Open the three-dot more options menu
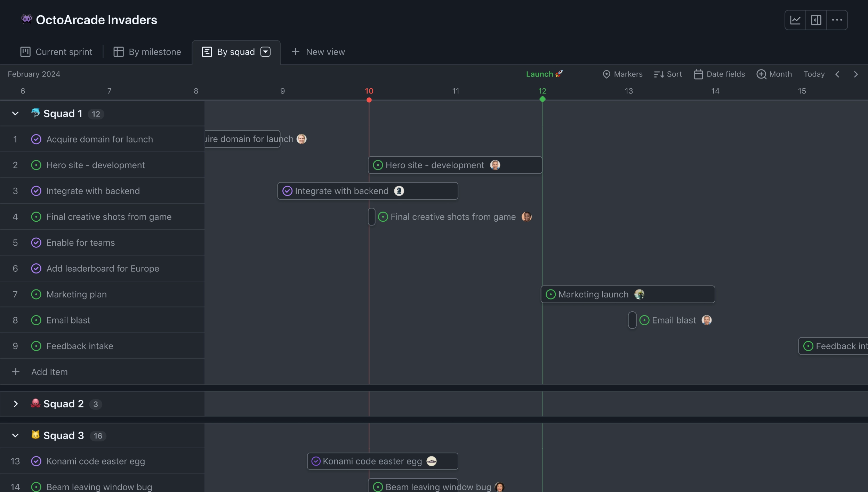This screenshot has width=868, height=492. [x=837, y=20]
